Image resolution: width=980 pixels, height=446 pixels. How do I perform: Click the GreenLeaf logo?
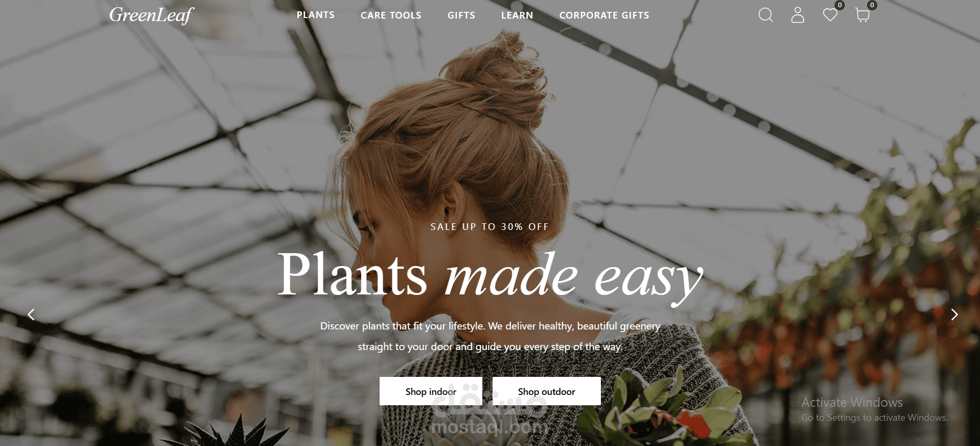(x=152, y=15)
